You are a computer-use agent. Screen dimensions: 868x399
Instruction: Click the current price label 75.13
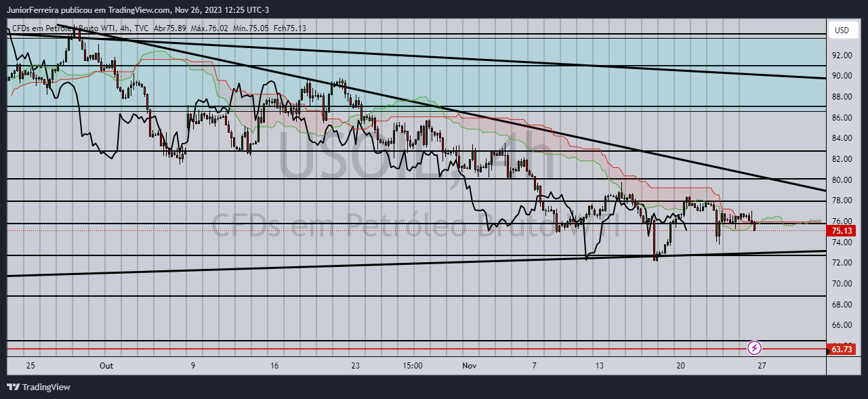coord(842,231)
